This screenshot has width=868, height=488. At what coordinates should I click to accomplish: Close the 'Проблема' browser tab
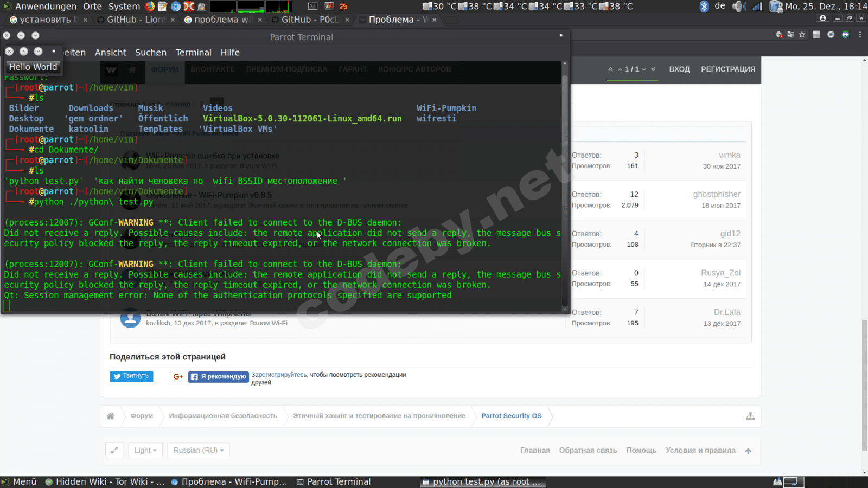pyautogui.click(x=435, y=20)
